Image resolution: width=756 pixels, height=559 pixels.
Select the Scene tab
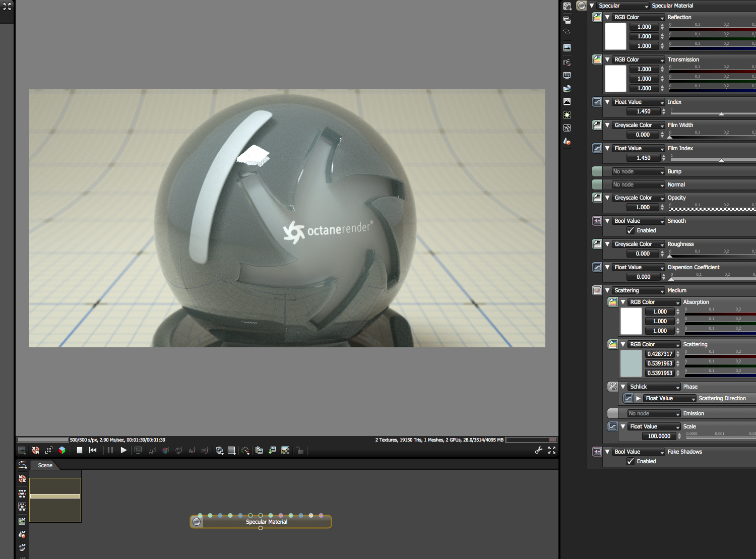coord(45,465)
